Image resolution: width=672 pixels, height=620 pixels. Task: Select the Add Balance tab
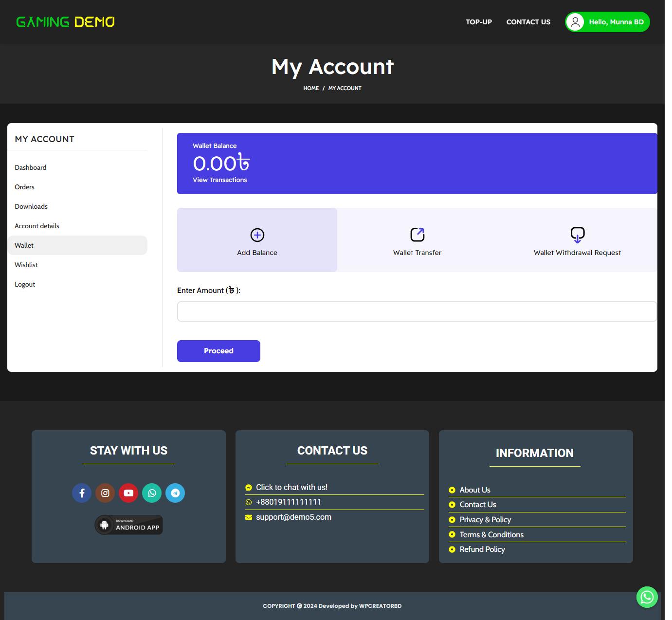257,240
